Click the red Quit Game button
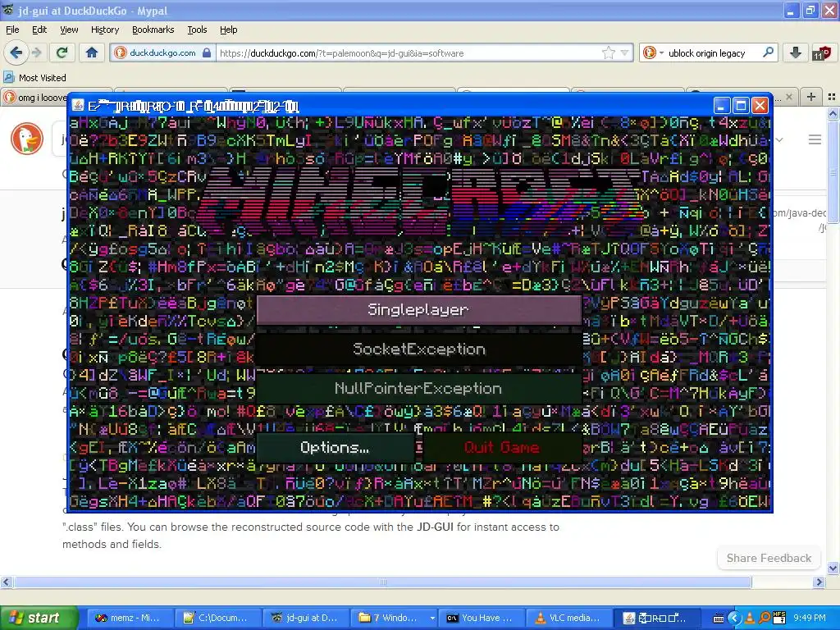The height and width of the screenshot is (630, 840). [502, 447]
